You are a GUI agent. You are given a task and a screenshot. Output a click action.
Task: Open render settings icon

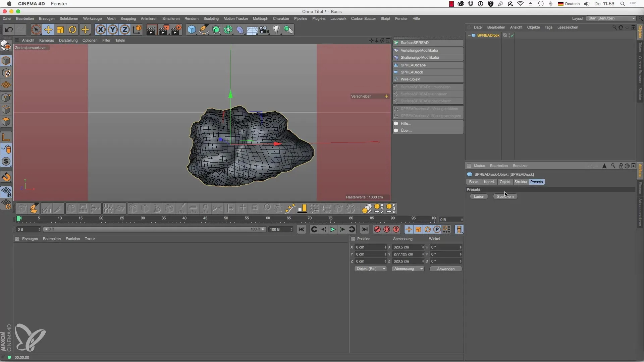[176, 30]
